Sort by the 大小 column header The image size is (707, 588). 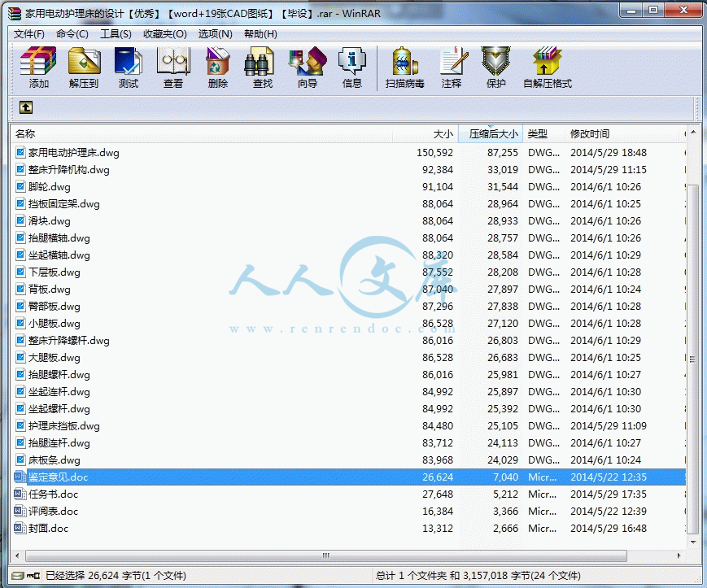point(426,134)
